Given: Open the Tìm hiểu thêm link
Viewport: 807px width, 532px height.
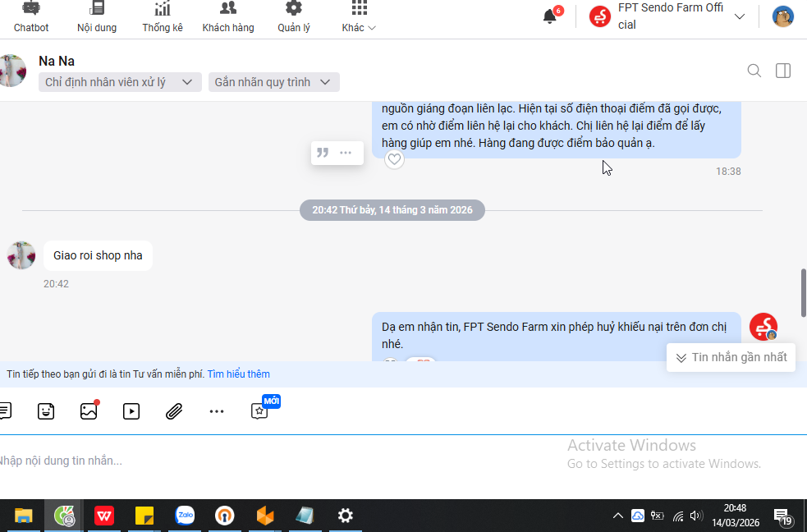Looking at the screenshot, I should click(238, 374).
